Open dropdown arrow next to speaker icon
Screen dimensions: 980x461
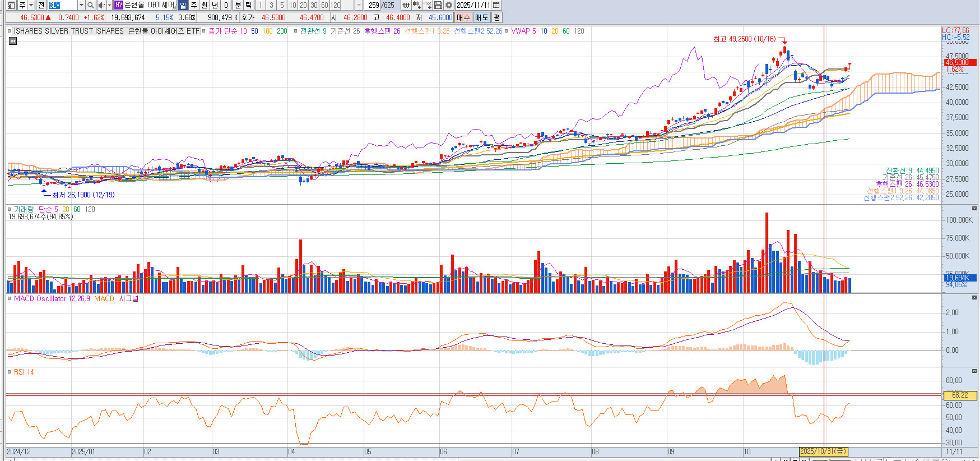(x=109, y=5)
